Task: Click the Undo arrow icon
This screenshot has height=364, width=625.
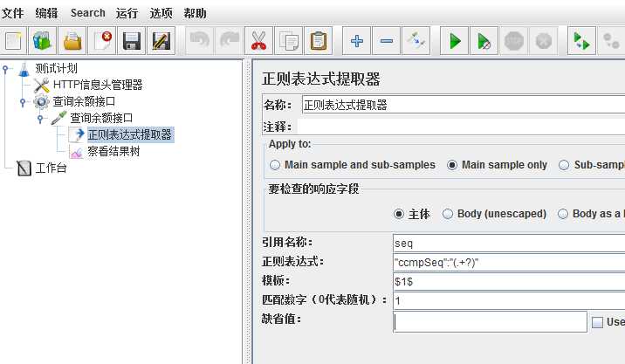Action: click(x=199, y=41)
